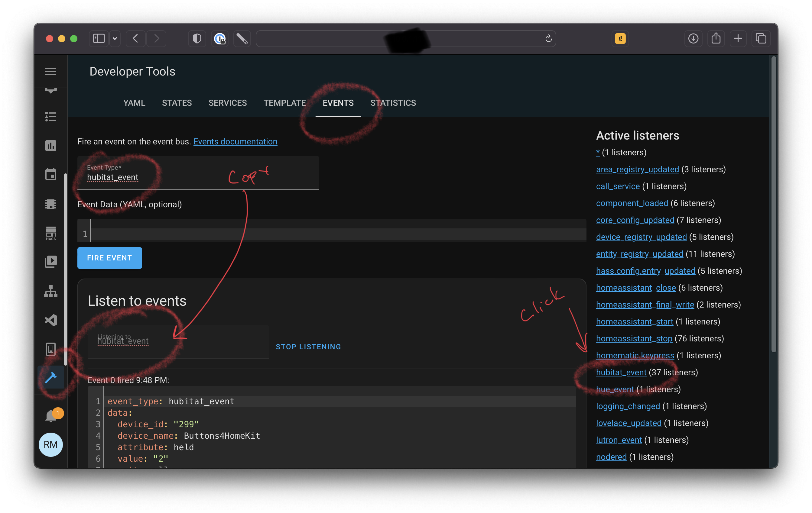Click the page vertical scrollbar

pos(774,204)
